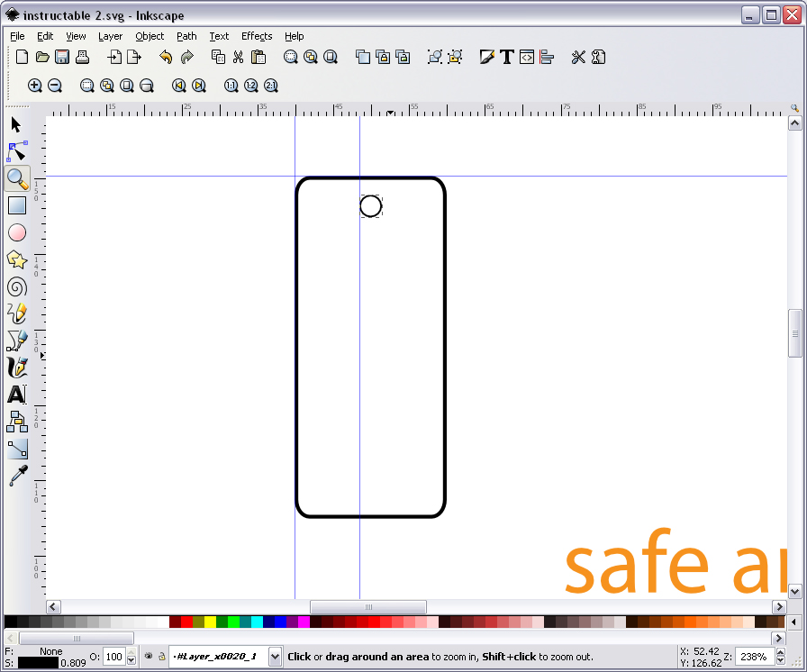Click the zoom percentage field

coord(755,657)
